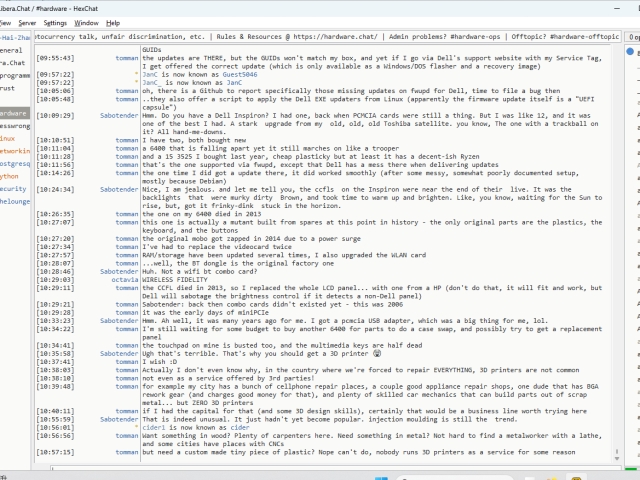Click the message input box at bottom
This screenshot has width=640, height=480.
click(x=337, y=468)
